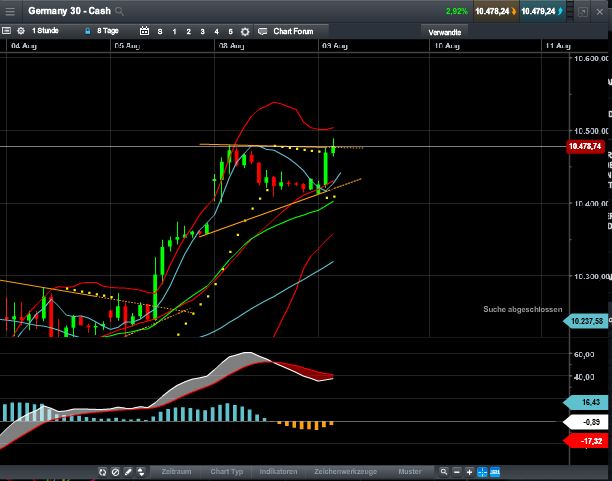612x481 pixels.
Task: Open the Indikatoren menu
Action: coord(278,472)
